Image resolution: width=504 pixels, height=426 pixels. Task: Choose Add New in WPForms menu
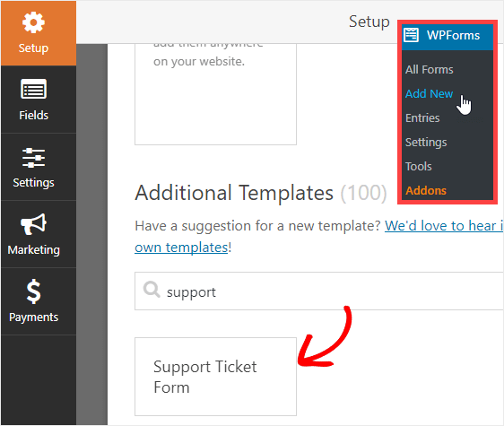[x=429, y=93]
